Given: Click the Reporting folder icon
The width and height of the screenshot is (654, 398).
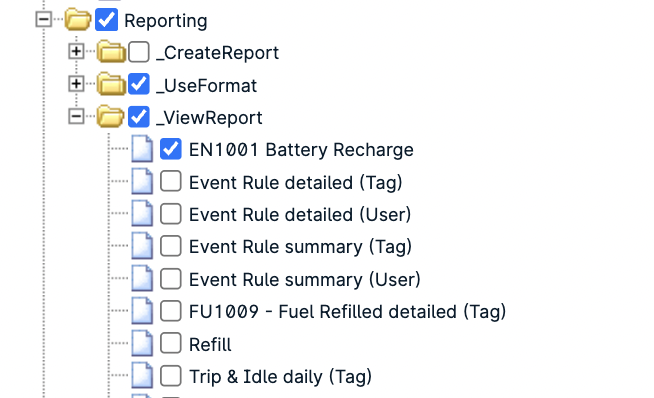Looking at the screenshot, I should [x=78, y=20].
